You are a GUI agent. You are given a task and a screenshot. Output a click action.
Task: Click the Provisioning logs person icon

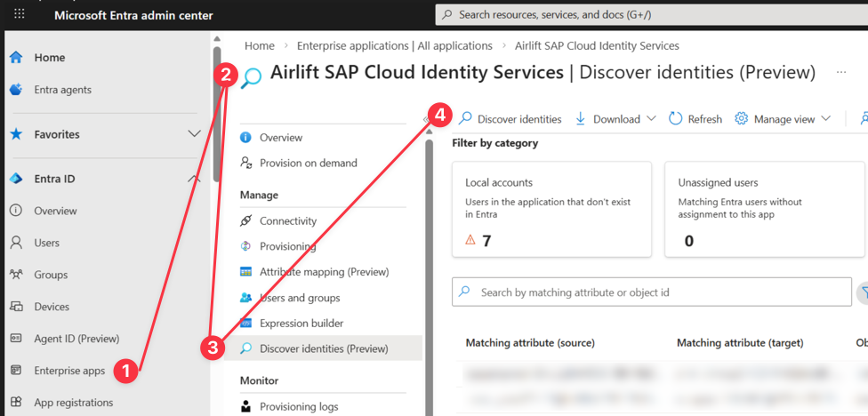click(245, 406)
